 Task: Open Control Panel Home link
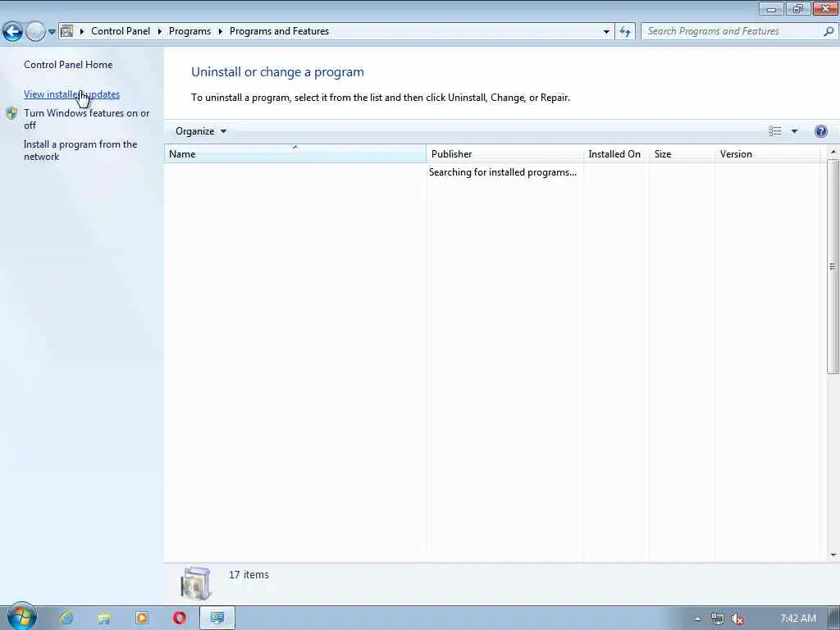tap(68, 64)
